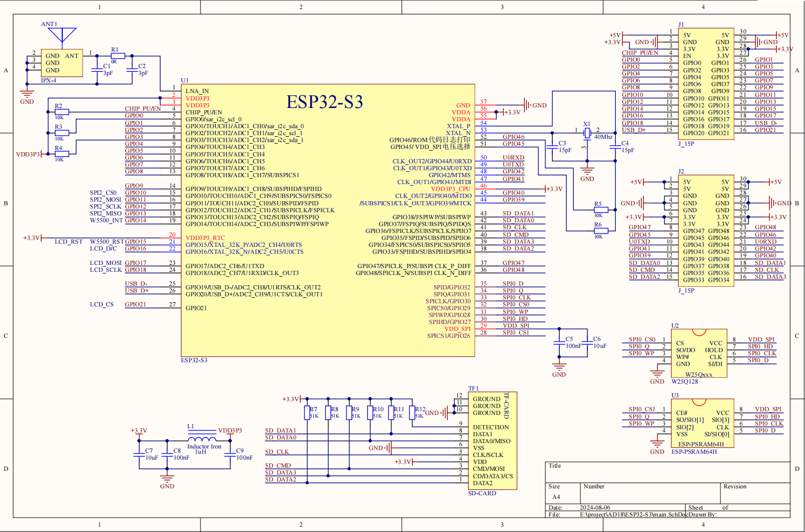The image size is (805, 532).
Task: Click the Inductor Iron 1uH label
Action: tap(204, 449)
